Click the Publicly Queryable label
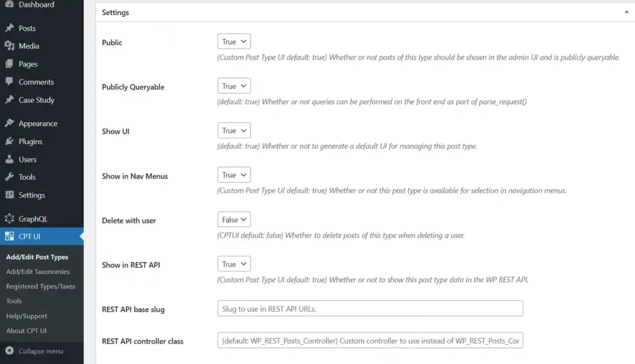The height and width of the screenshot is (364, 635). (x=133, y=87)
